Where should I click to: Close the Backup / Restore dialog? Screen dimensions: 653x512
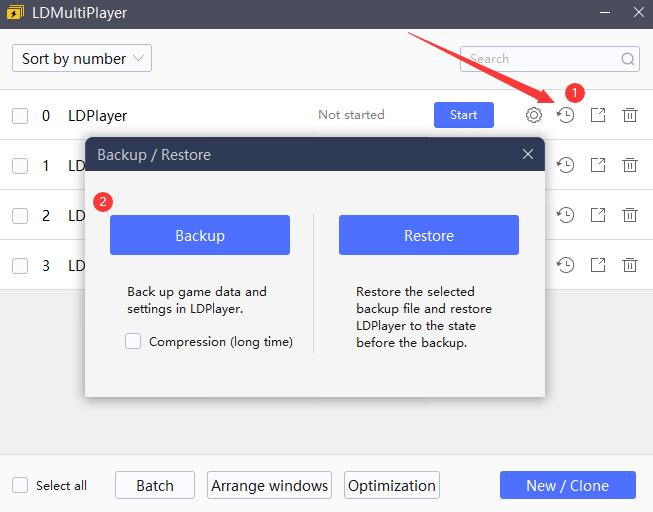pyautogui.click(x=528, y=154)
